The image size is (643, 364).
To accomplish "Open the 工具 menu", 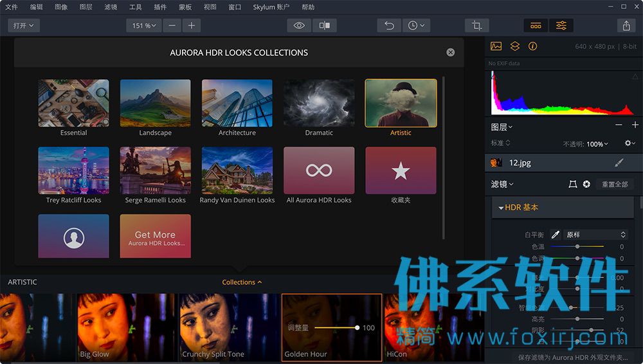I will tap(135, 7).
